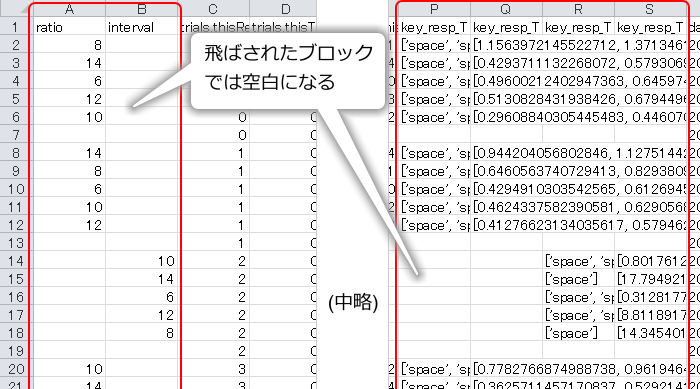Image resolution: width=700 pixels, height=389 pixels.
Task: Select row 13 header
Action: (16, 243)
